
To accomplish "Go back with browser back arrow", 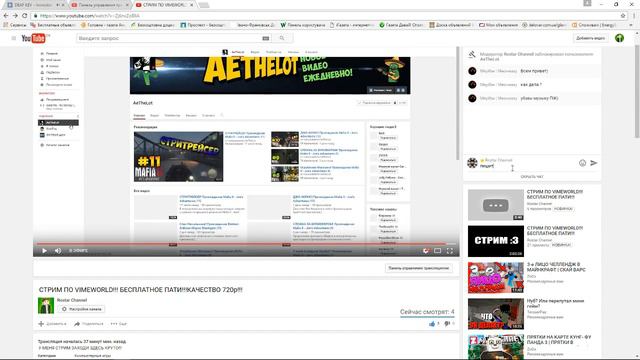I will 6,16.
